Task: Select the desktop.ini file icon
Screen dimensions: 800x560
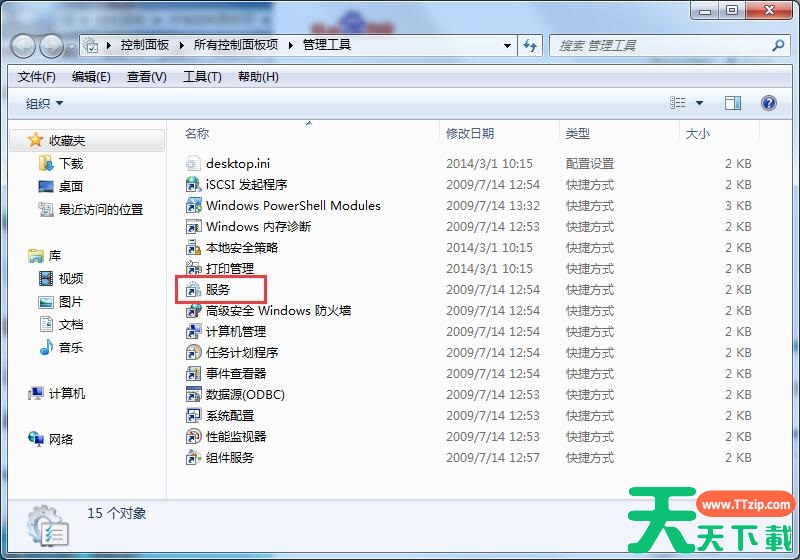Action: click(x=193, y=164)
